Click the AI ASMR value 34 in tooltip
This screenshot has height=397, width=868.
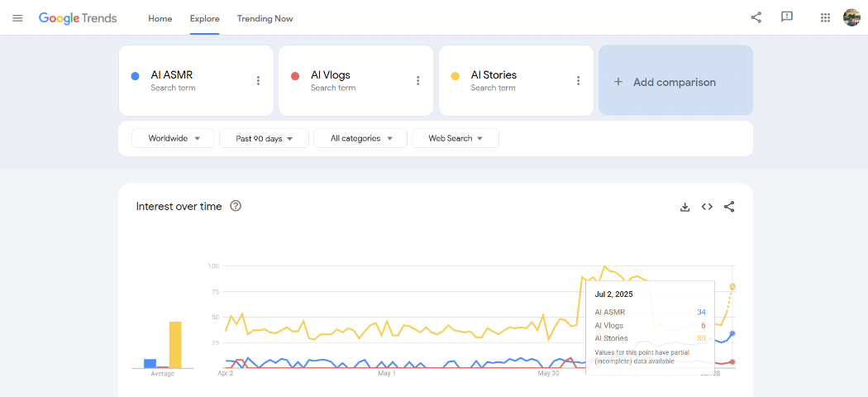[x=701, y=313]
